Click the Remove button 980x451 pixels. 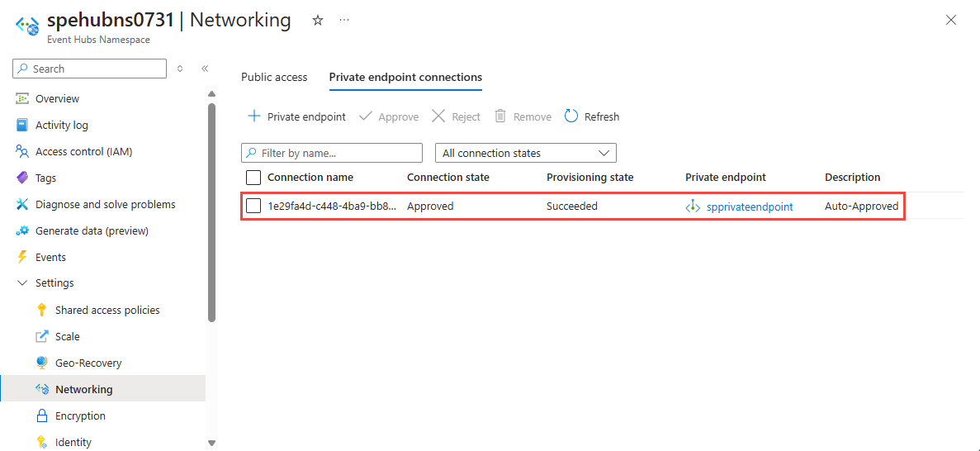coord(523,116)
